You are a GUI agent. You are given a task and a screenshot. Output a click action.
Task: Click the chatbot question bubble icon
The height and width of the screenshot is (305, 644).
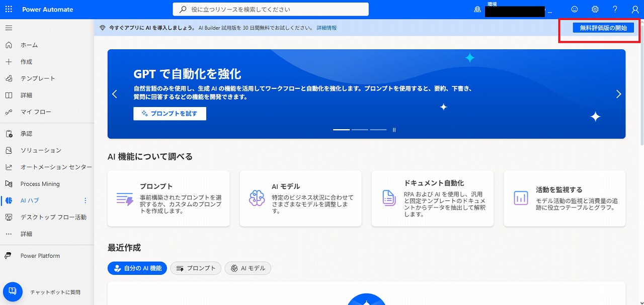point(13,291)
